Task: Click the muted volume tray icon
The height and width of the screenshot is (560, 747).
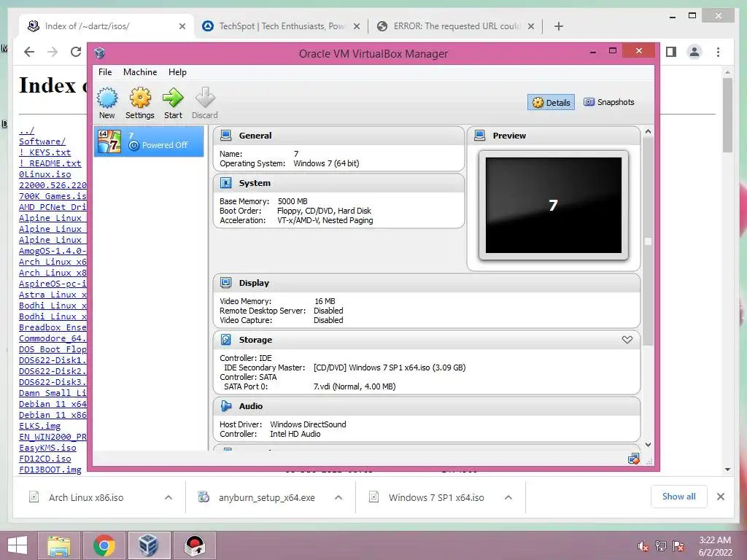Action: coord(643,546)
